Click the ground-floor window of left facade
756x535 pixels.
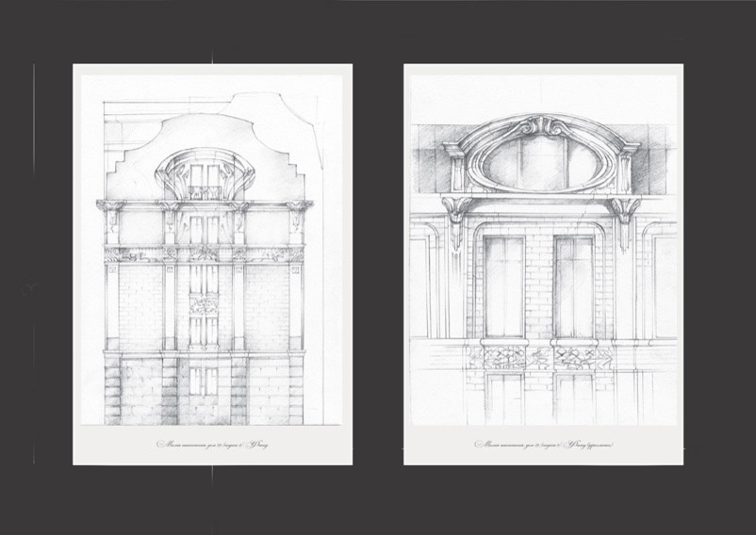point(204,381)
